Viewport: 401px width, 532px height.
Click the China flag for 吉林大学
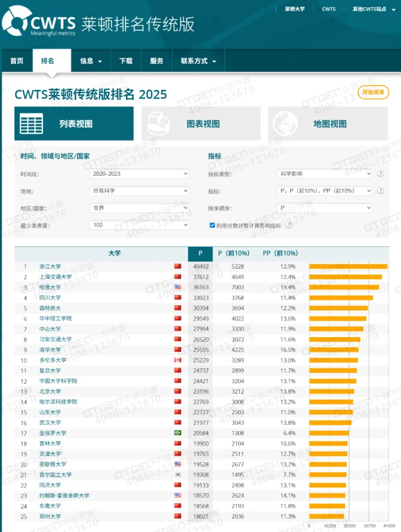tap(177, 443)
